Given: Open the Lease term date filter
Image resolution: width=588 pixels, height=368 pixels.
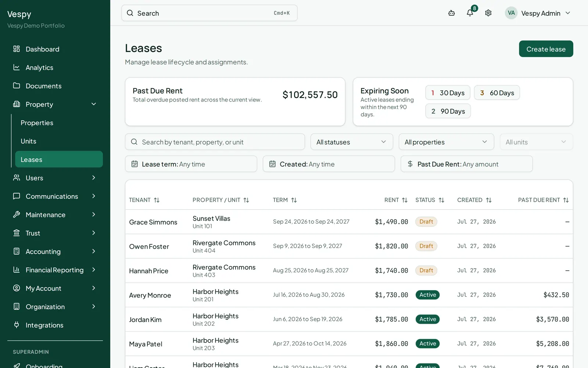Looking at the screenshot, I should (191, 164).
